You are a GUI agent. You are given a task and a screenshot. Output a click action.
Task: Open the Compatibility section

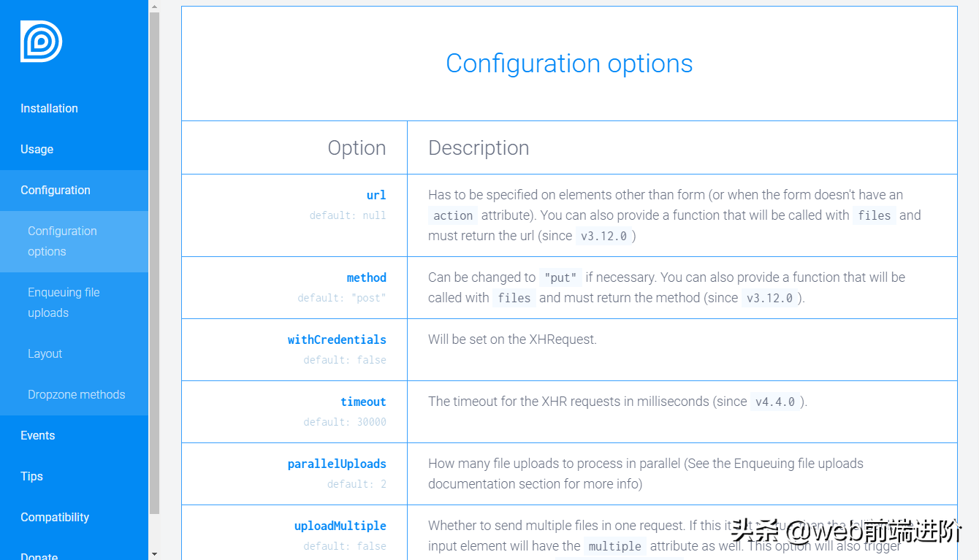pyautogui.click(x=55, y=517)
